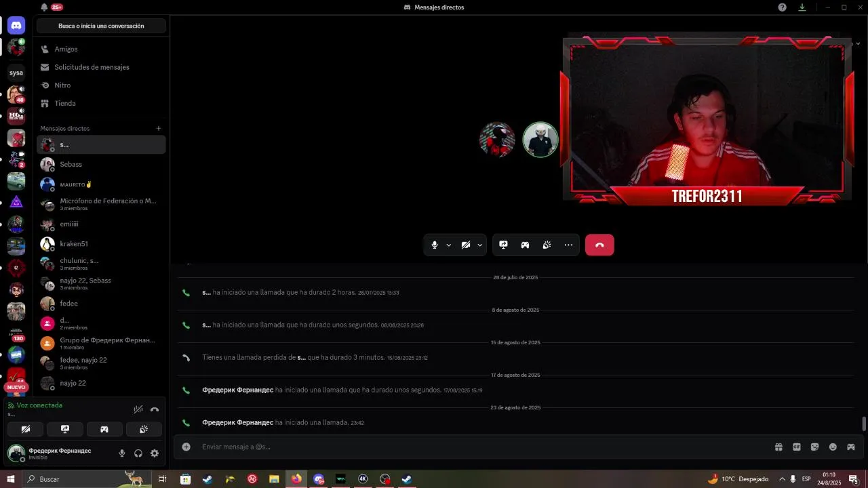Start an activity with the call's gamepad icon
This screenshot has height=488, width=868.
(525, 245)
